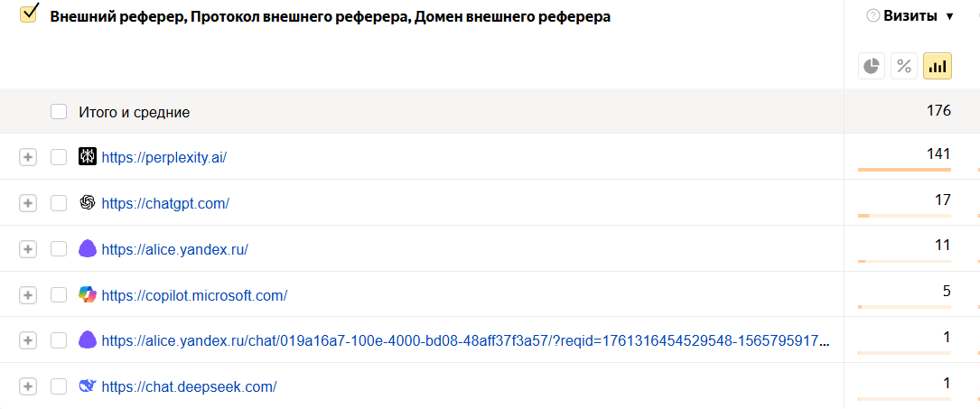Click the DeepSeek whale favicon icon
This screenshot has height=409, width=980.
pos(88,386)
